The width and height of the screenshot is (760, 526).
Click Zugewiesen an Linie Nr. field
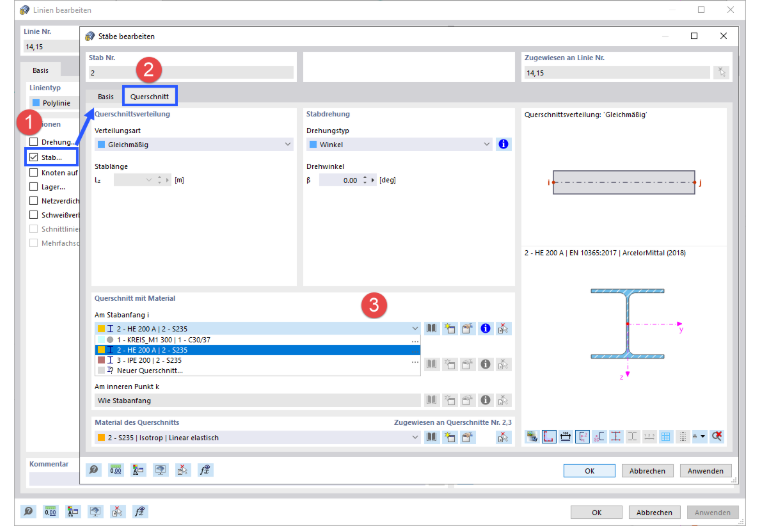pos(617,73)
